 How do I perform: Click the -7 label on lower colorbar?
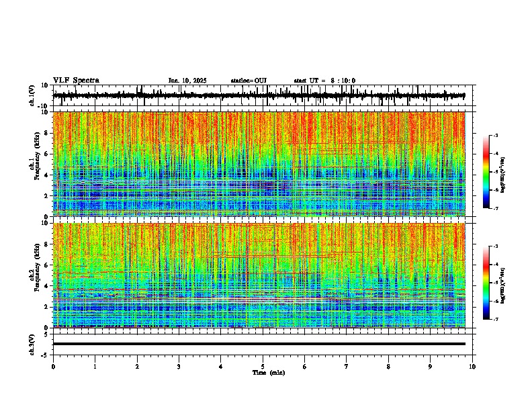tap(495, 319)
